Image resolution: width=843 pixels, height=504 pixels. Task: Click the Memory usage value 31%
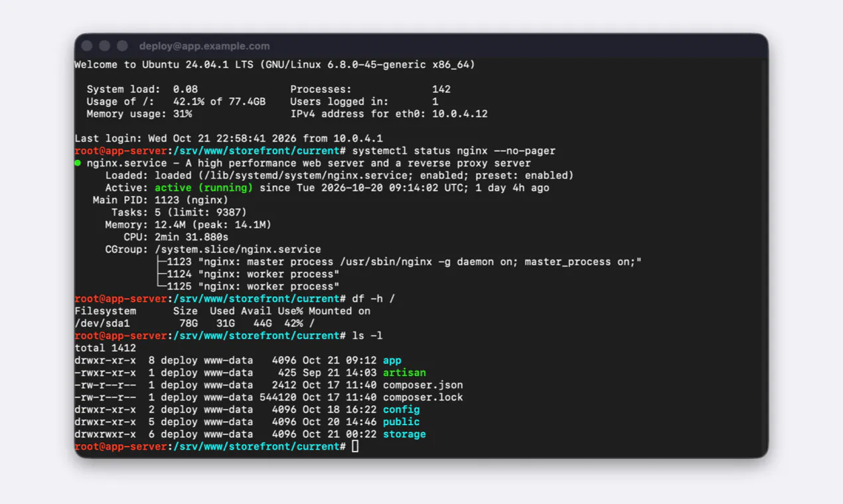coord(183,114)
